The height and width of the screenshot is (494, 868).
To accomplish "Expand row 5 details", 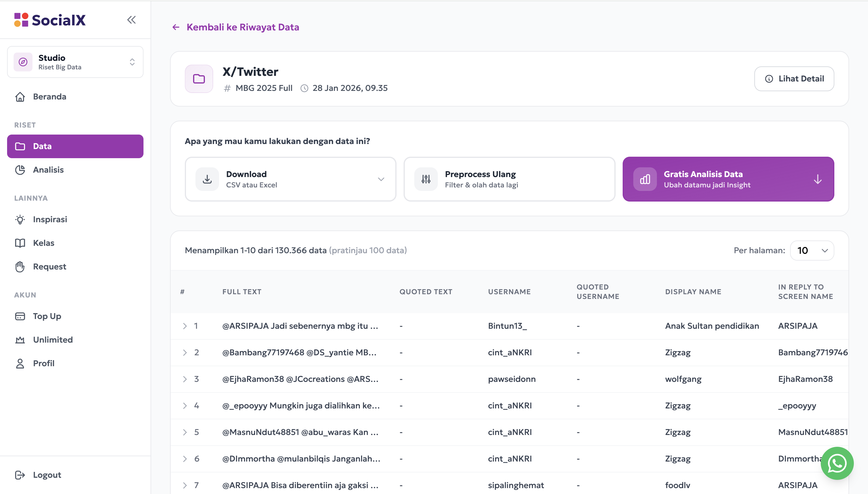I will point(185,432).
